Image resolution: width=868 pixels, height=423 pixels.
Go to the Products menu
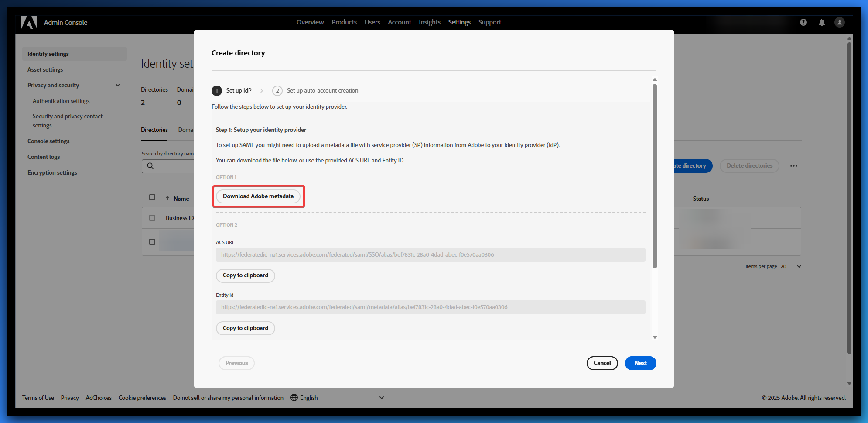(344, 22)
